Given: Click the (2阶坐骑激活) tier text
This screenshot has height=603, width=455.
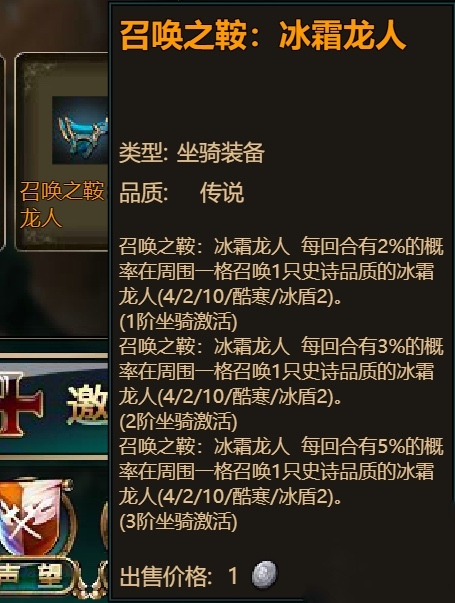Looking at the screenshot, I should point(178,421).
